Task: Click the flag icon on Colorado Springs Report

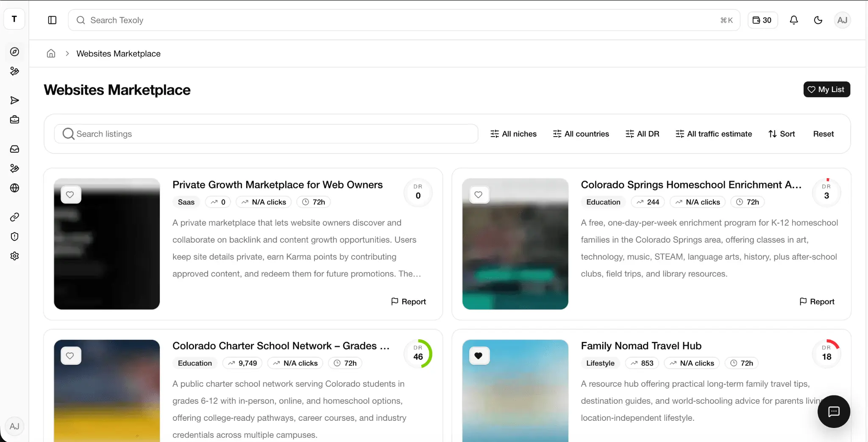Action: pos(803,301)
